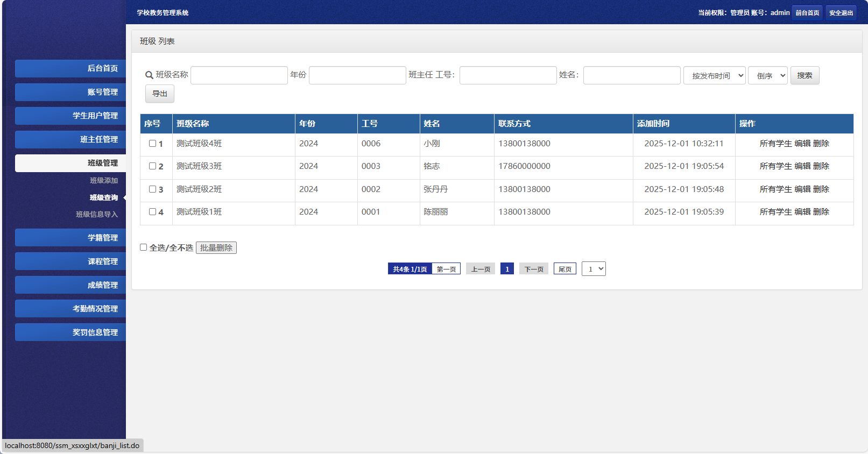Click the 前台首页 button in header

click(x=807, y=13)
